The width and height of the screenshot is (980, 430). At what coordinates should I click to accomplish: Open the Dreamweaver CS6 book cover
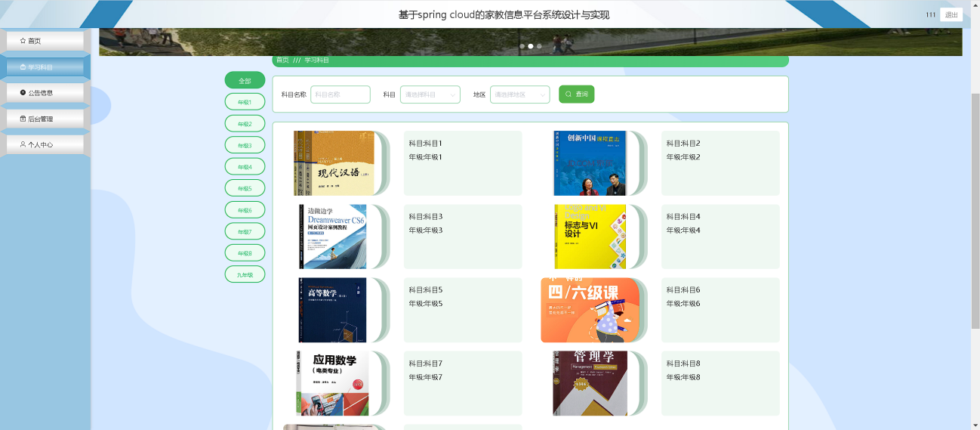(x=333, y=237)
